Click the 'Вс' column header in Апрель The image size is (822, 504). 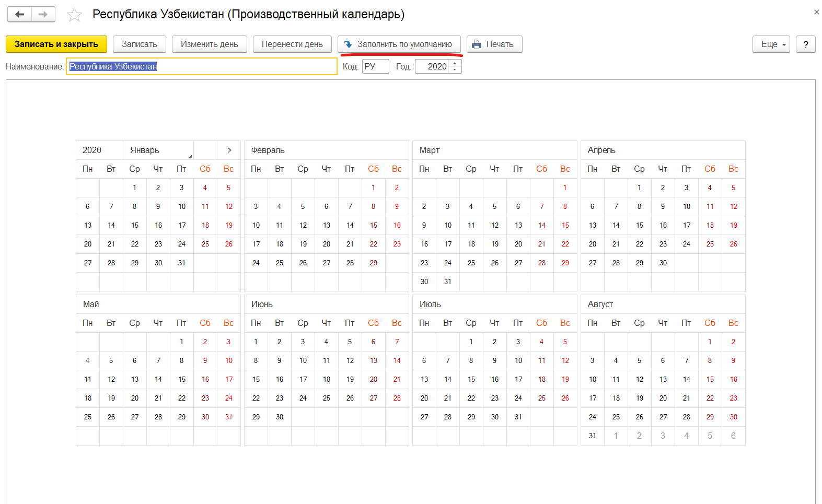pyautogui.click(x=734, y=169)
